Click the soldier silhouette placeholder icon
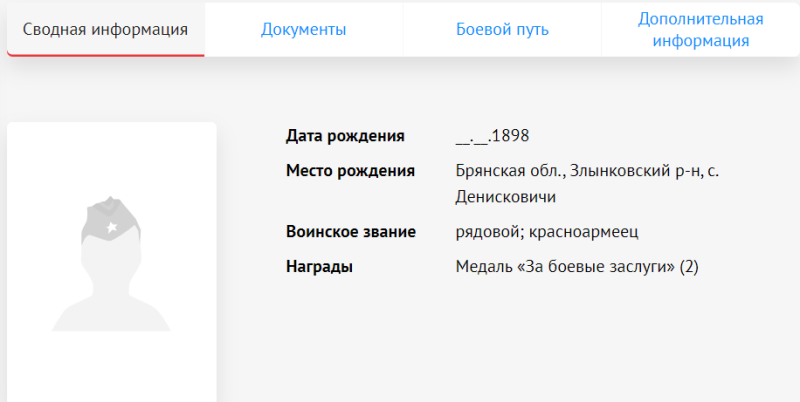 click(111, 270)
